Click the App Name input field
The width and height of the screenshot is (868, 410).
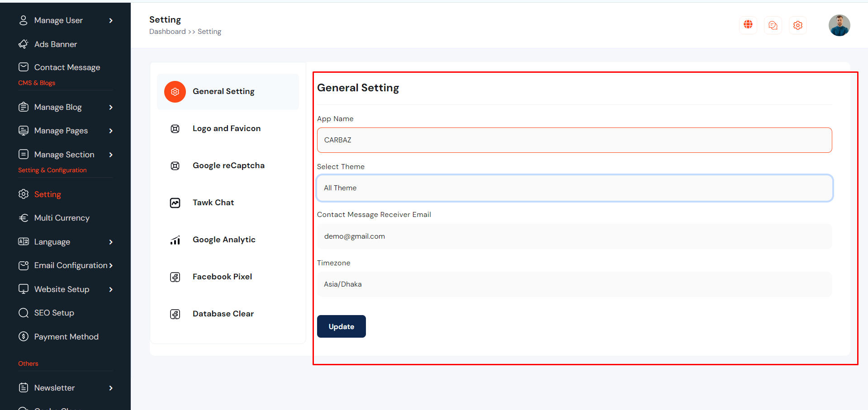tap(574, 140)
